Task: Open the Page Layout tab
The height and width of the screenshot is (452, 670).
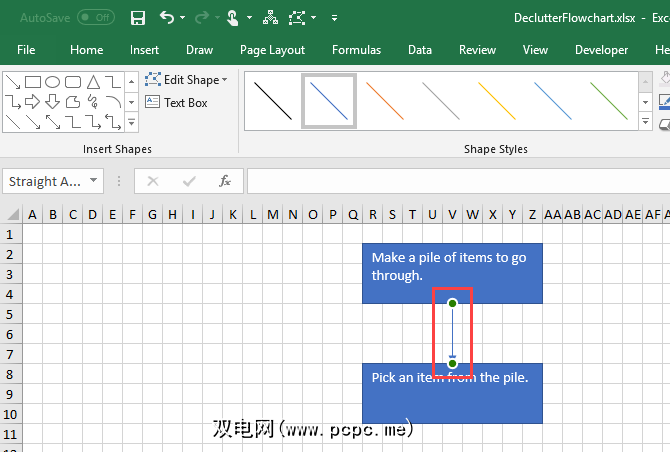Action: (x=272, y=50)
